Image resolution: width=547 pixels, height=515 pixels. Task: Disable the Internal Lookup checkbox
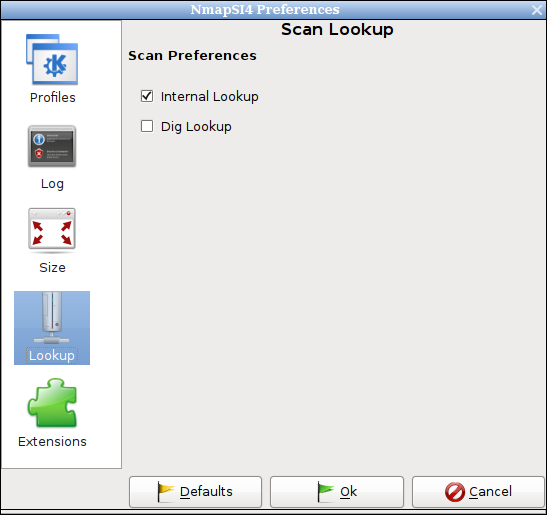pos(147,96)
